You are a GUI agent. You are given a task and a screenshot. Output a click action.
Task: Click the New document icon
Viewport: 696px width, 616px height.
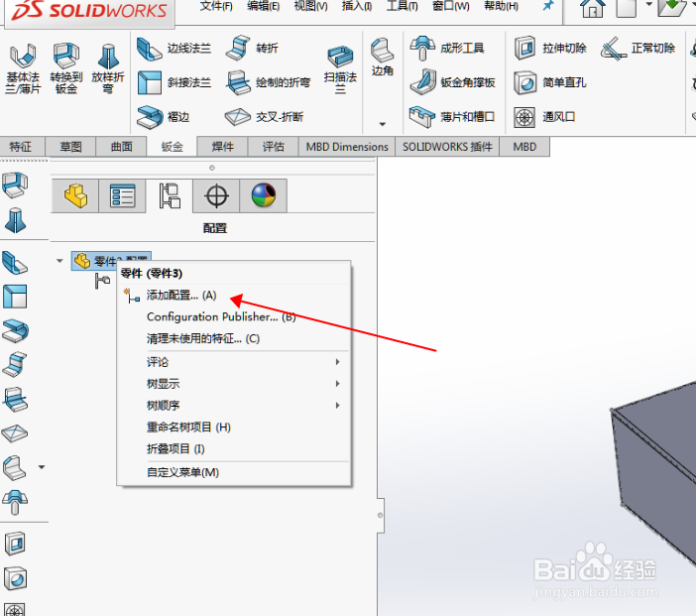(x=627, y=8)
